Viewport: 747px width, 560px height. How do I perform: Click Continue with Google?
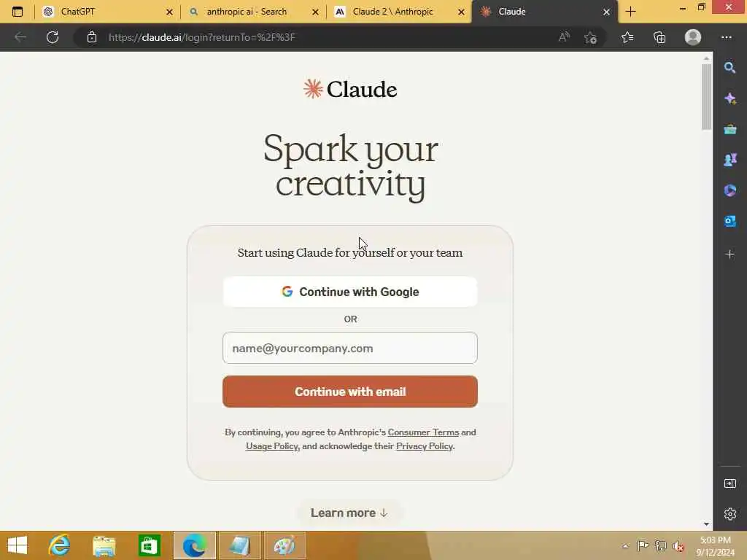(x=350, y=292)
